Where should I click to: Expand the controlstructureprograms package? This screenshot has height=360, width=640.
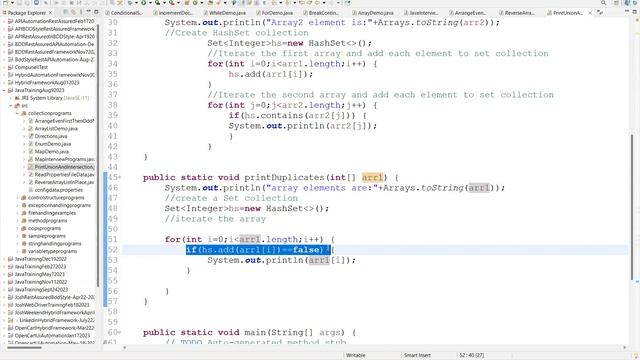click(x=17, y=198)
